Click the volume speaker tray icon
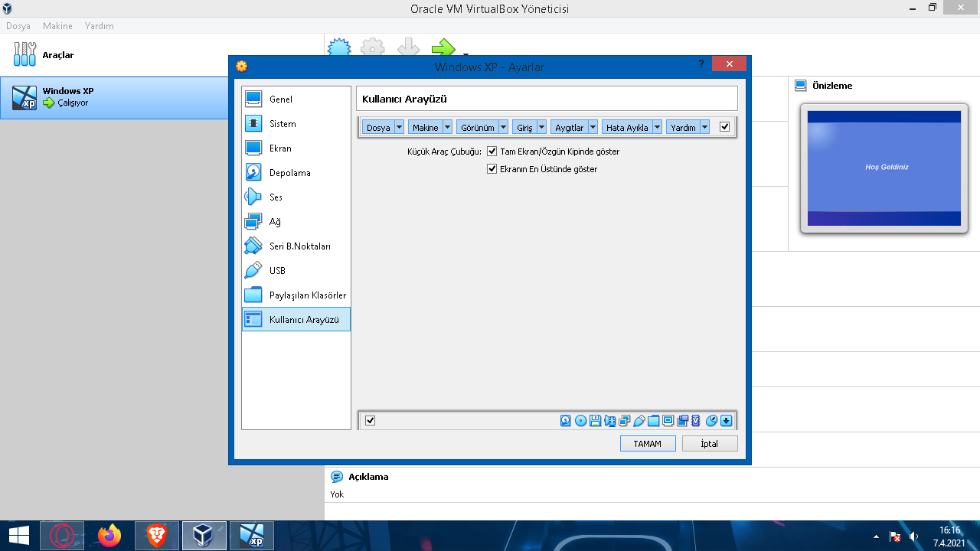980x551 pixels. click(913, 536)
